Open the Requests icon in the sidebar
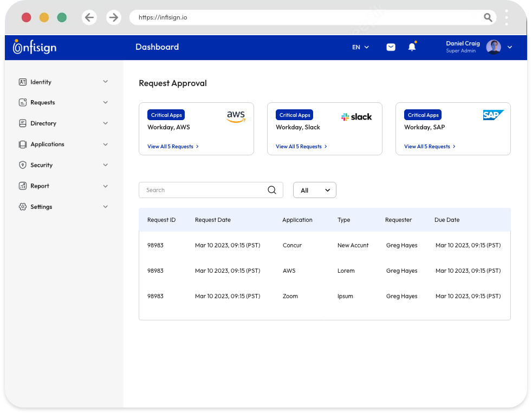Image resolution: width=532 pixels, height=414 pixels. [x=22, y=102]
